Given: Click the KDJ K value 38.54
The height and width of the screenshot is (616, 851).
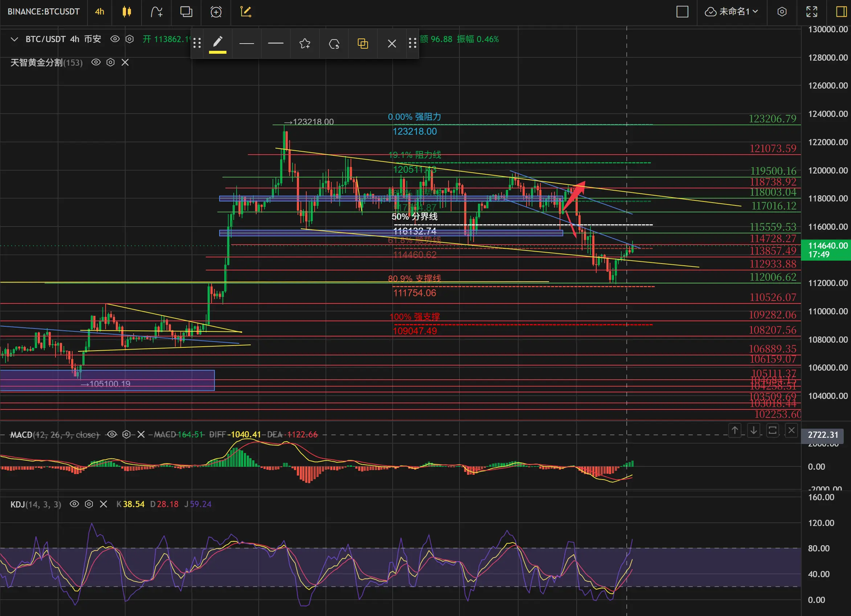Looking at the screenshot, I should 134,504.
